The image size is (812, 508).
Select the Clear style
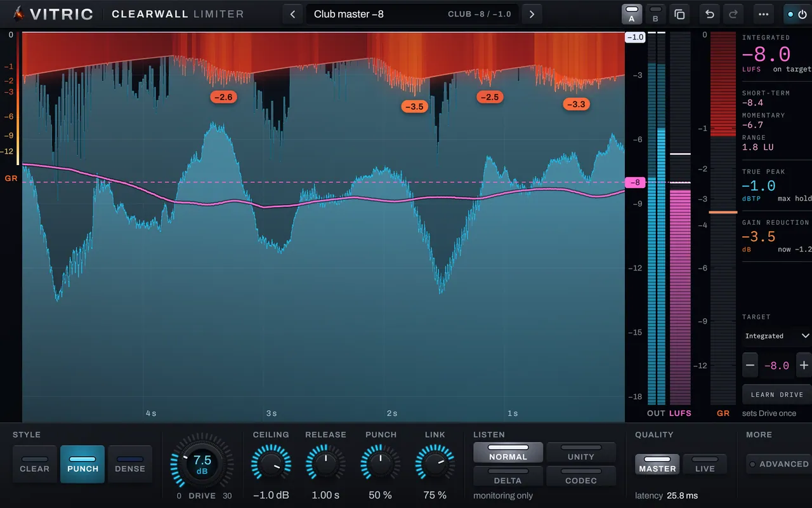click(x=35, y=464)
